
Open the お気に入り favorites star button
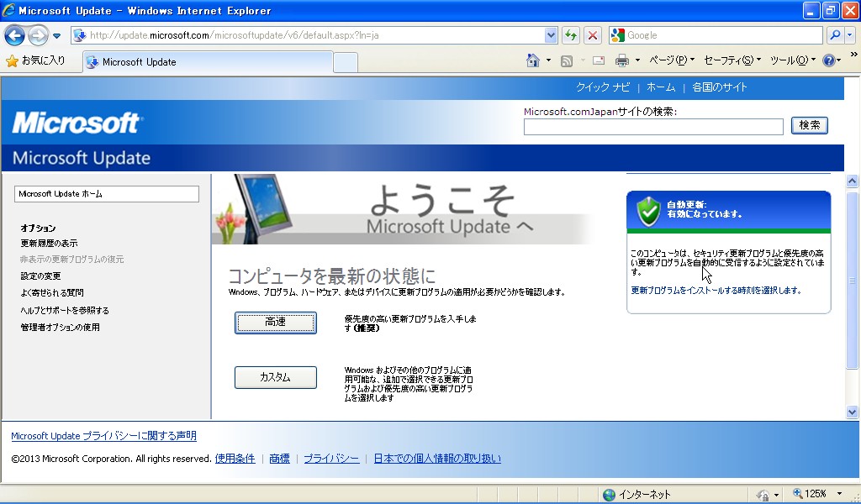[x=35, y=60]
